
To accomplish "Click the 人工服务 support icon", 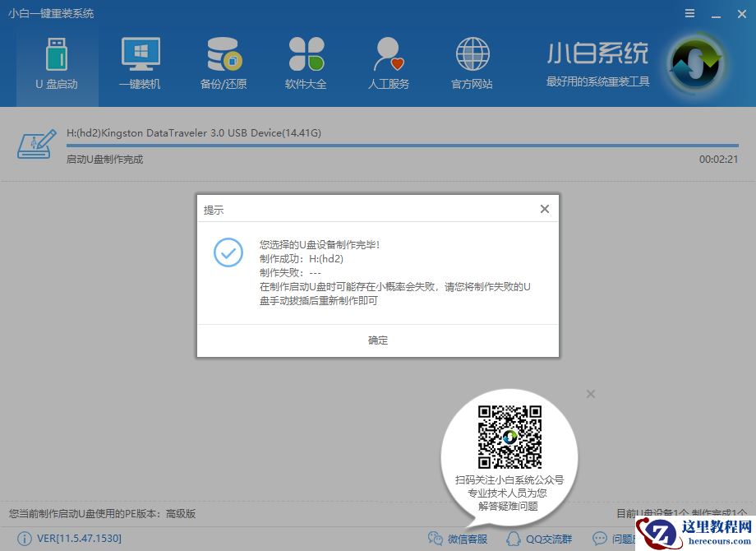I will coord(387,62).
